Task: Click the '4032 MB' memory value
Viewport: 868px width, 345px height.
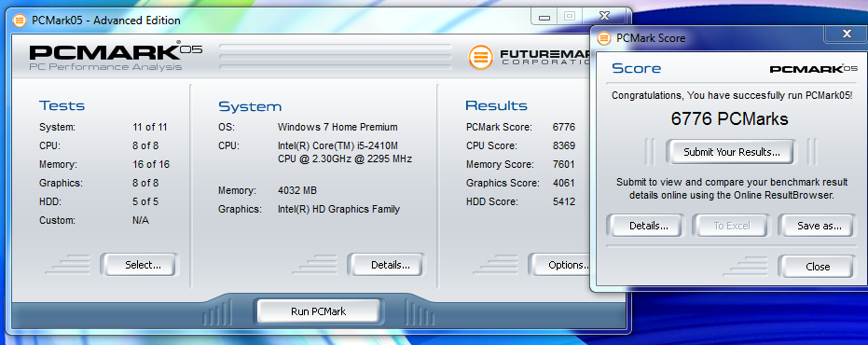Action: 297,190
